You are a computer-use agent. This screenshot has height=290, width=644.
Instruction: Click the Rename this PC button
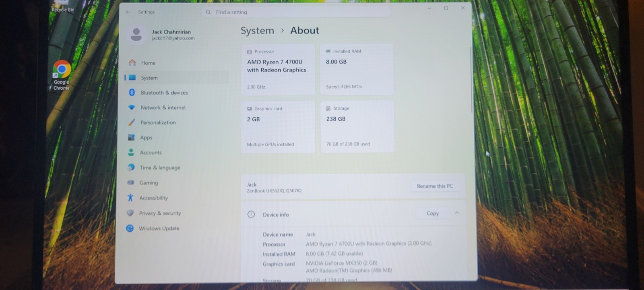tap(435, 186)
